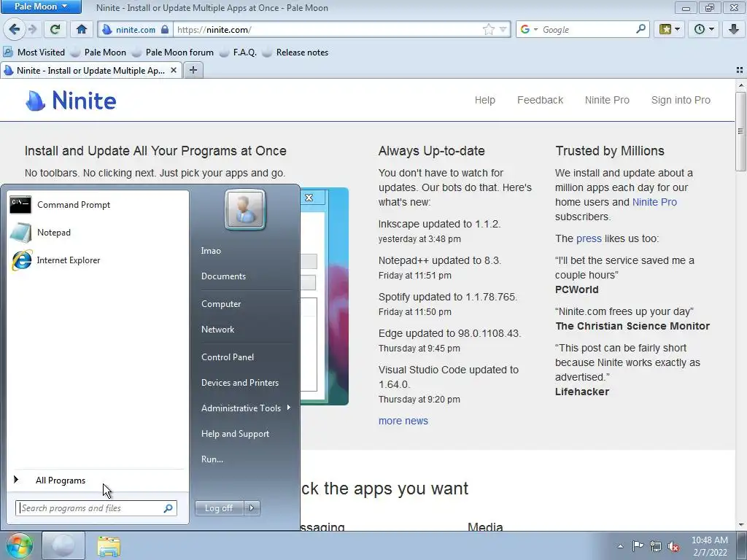
Task: Expand All Programs list
Action: 98,481
